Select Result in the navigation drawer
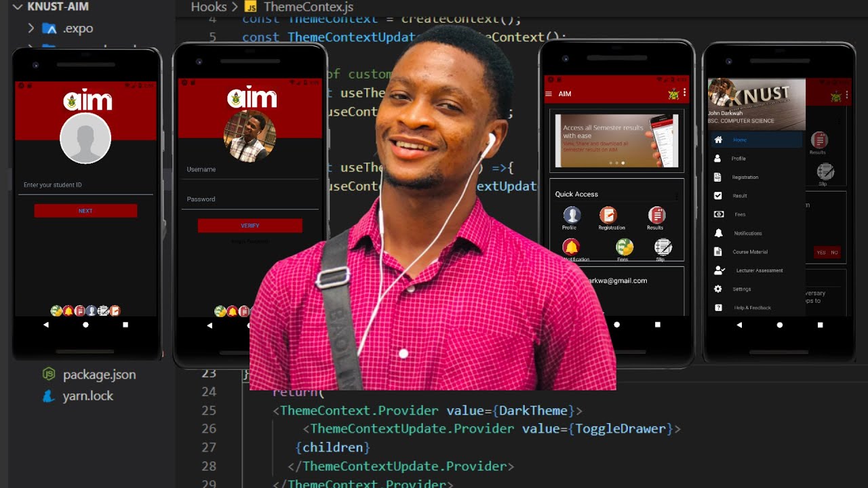The image size is (868, 488). click(x=756, y=196)
